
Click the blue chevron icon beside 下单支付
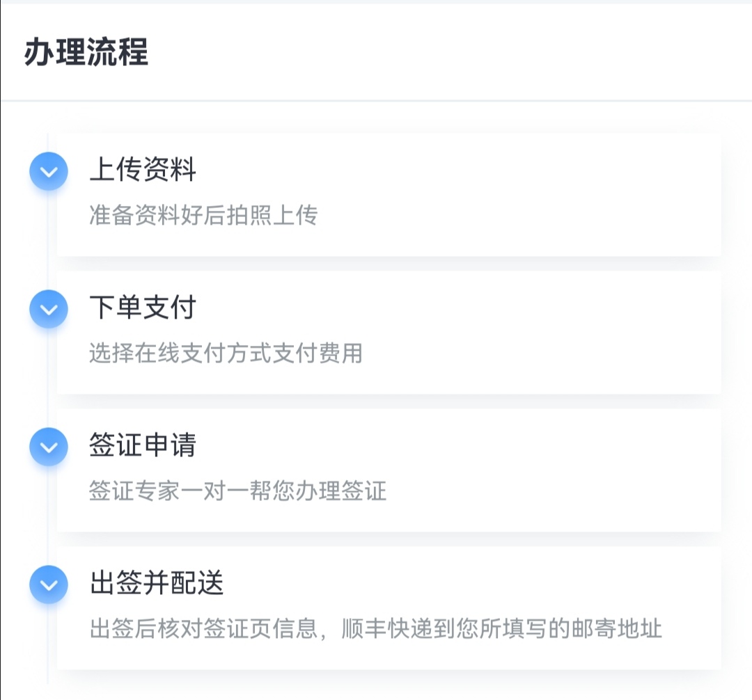49,309
